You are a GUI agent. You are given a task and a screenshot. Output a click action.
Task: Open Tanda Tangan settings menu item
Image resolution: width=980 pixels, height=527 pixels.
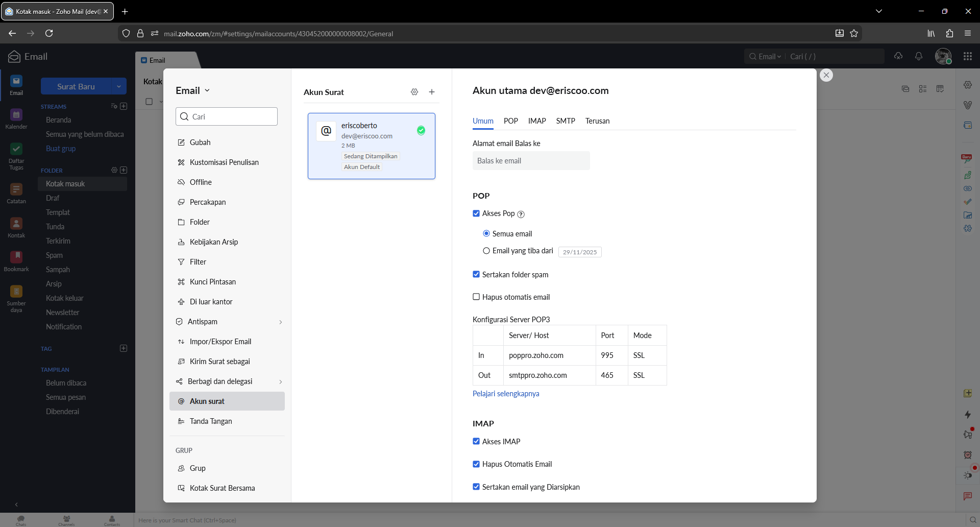211,421
